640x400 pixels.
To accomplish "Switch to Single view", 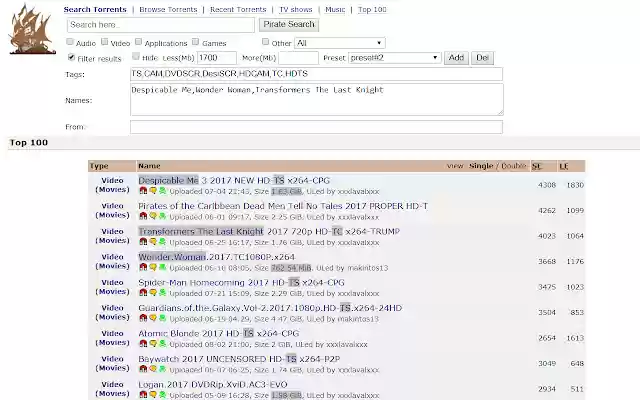I will point(481,166).
